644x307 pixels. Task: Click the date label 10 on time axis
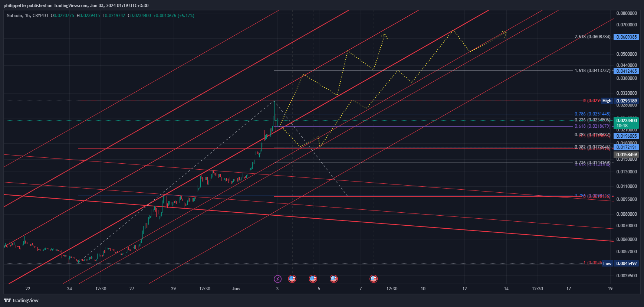coord(423,289)
